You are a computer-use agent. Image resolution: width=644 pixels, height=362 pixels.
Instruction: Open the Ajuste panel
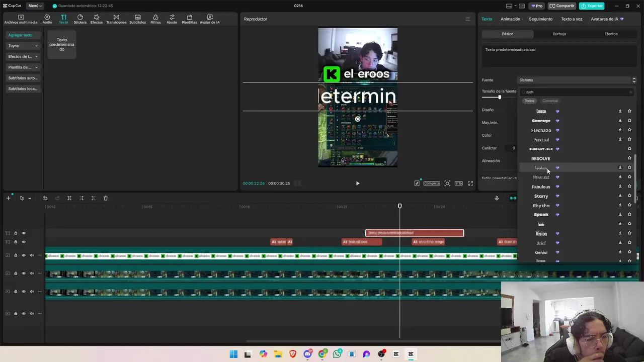[x=172, y=19]
